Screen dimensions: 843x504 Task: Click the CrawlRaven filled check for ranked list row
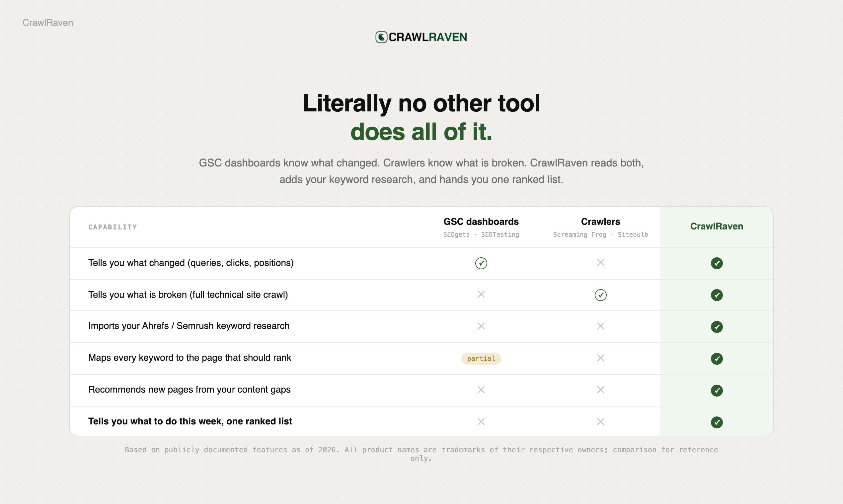[x=717, y=422]
